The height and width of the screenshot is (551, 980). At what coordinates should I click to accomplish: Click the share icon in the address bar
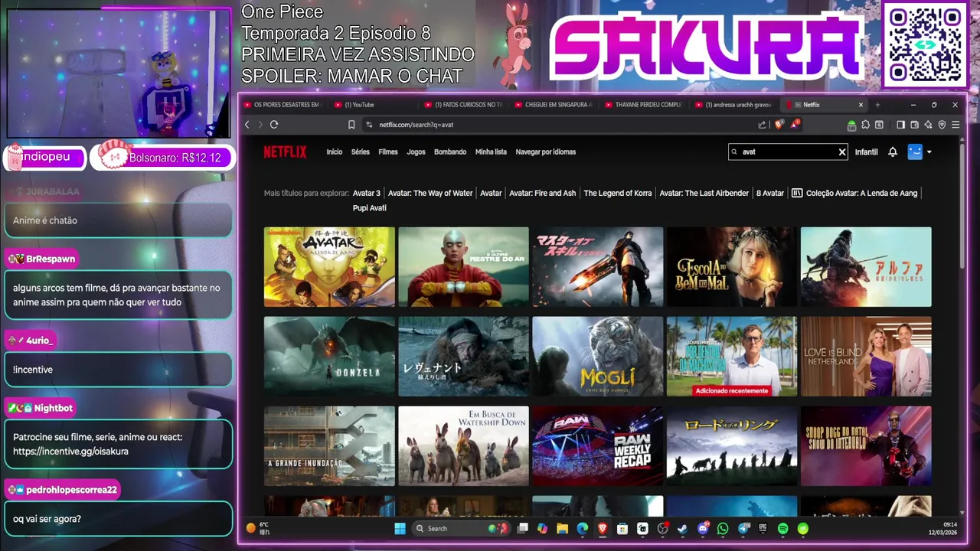pyautogui.click(x=762, y=125)
